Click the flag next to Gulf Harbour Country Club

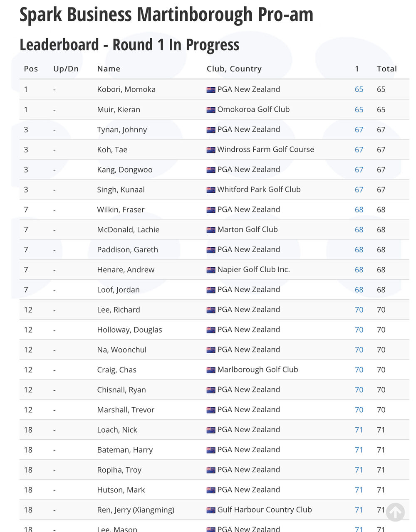211,510
